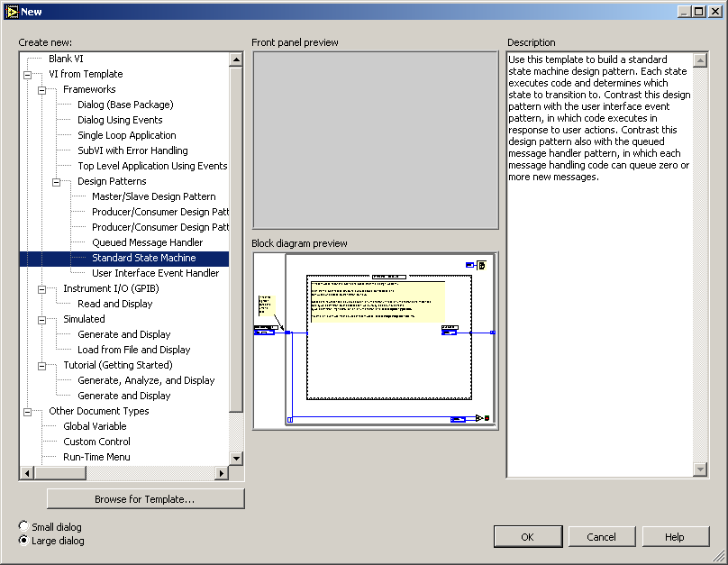Viewport: 728px width, 565px height.
Task: Maximize the New dialog window
Action: 699,12
